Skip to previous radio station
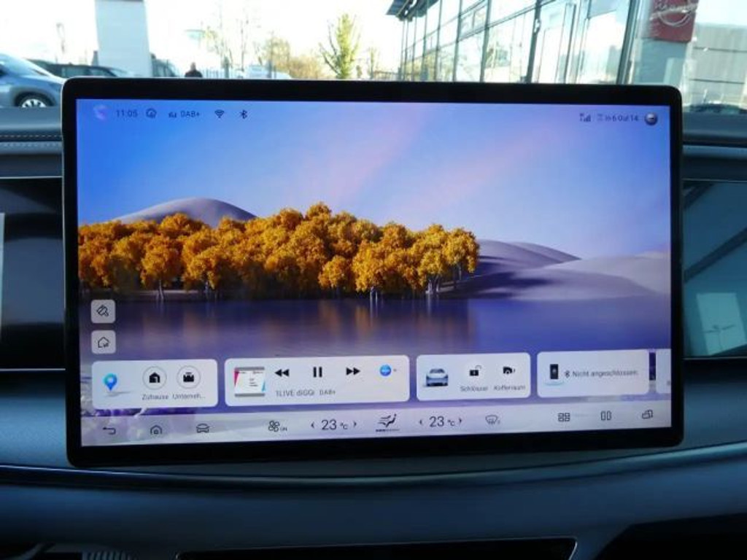 282,373
